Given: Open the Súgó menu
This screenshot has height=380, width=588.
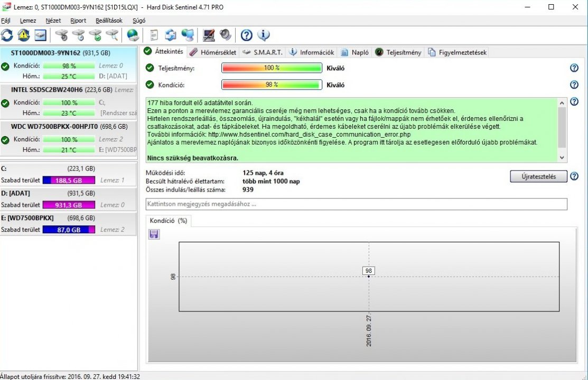Looking at the screenshot, I should [x=139, y=21].
